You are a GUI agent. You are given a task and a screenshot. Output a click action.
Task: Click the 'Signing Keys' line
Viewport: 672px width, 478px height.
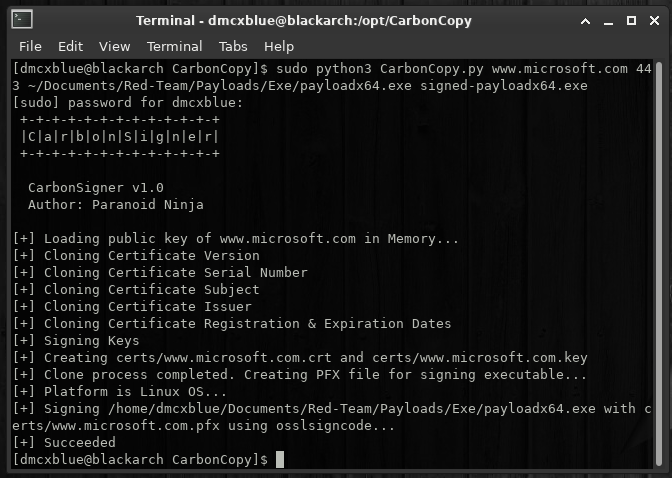click(x=76, y=341)
